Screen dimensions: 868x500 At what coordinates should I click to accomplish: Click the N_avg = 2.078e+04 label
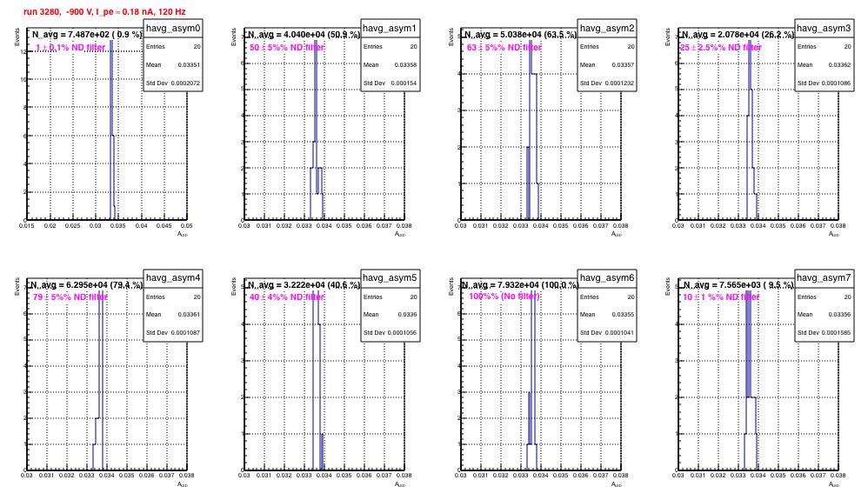click(738, 34)
